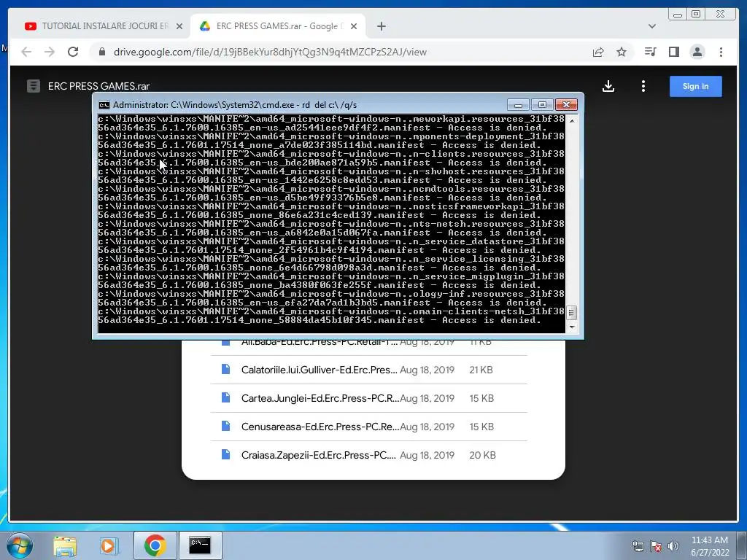Open the Chrome media controls icon
Viewport: 747px width, 560px height.
click(650, 52)
